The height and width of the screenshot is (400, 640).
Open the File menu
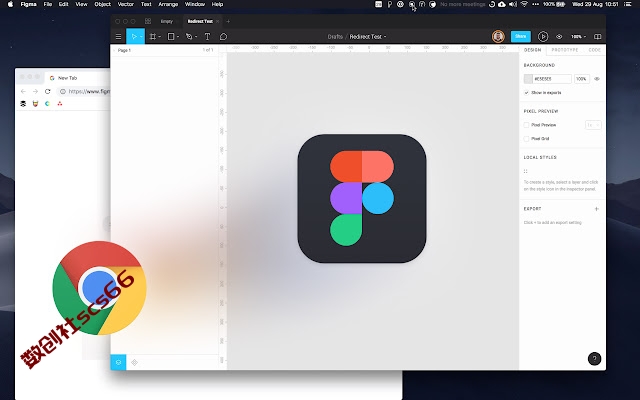click(48, 4)
